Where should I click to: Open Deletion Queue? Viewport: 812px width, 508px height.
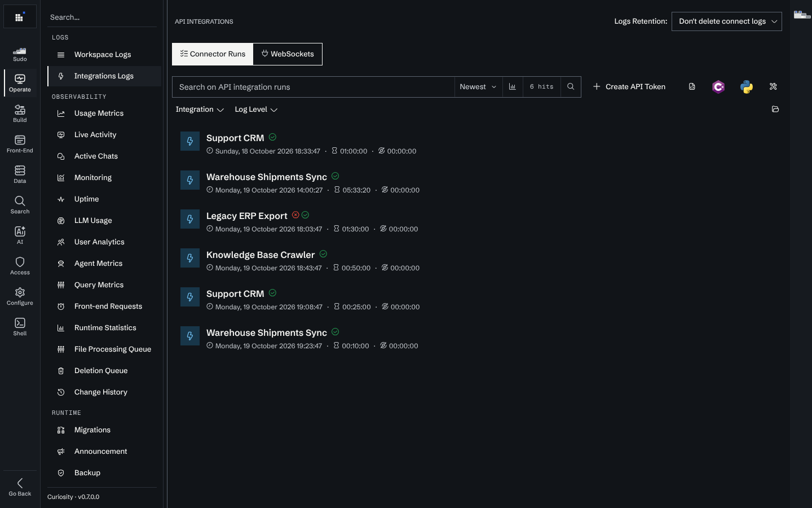tap(104, 371)
